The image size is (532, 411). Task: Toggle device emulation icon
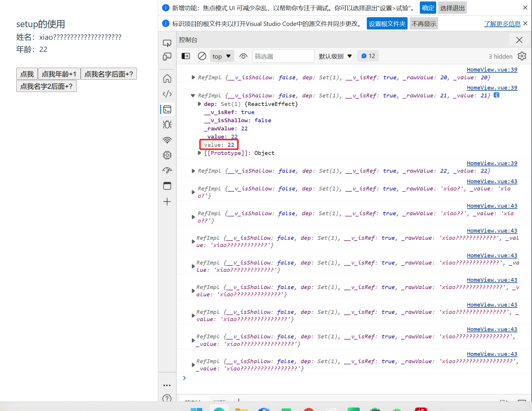[167, 57]
